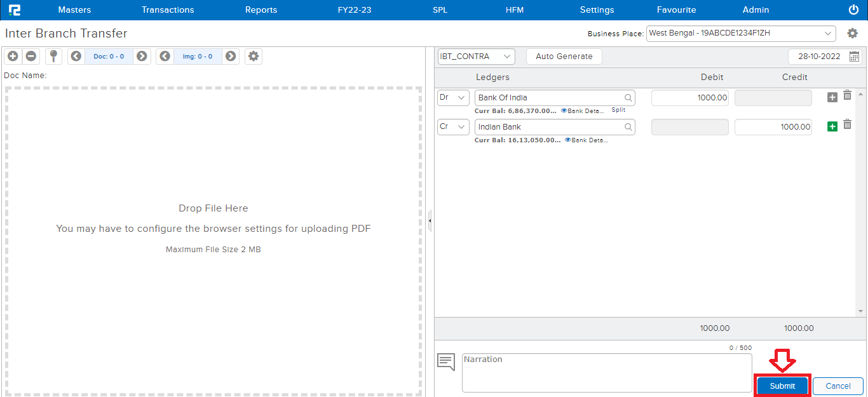The height and width of the screenshot is (397, 868).
Task: Click the Submit button
Action: [782, 386]
